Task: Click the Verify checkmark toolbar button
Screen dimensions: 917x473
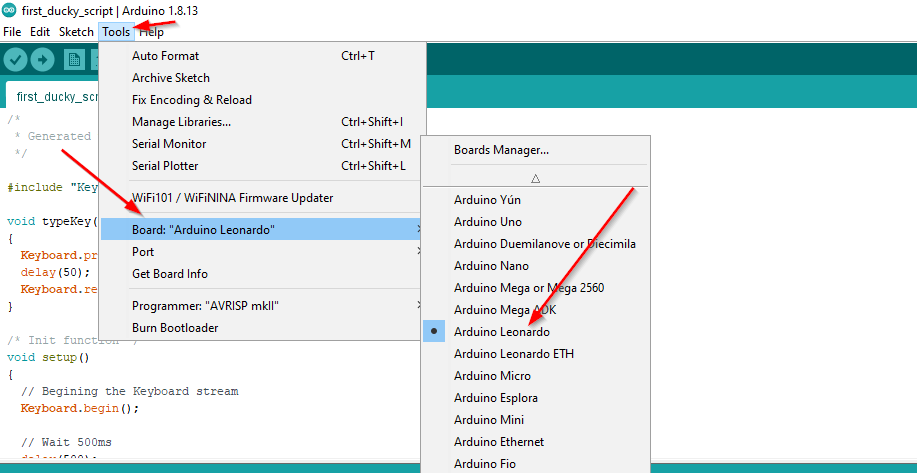Action: tap(15, 60)
